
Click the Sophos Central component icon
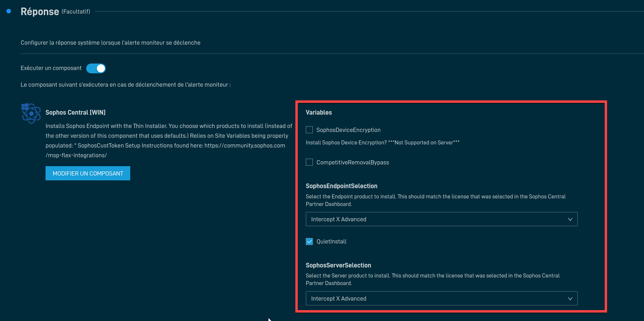click(x=31, y=113)
